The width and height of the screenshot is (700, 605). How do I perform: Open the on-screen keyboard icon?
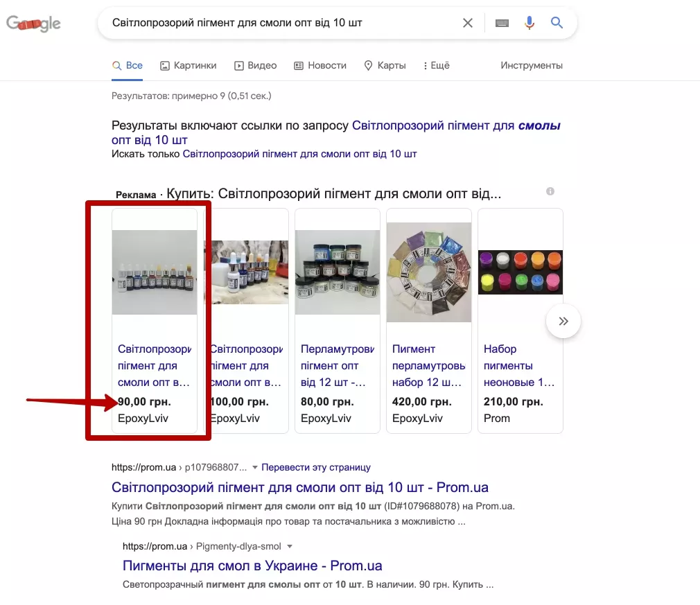coord(502,23)
